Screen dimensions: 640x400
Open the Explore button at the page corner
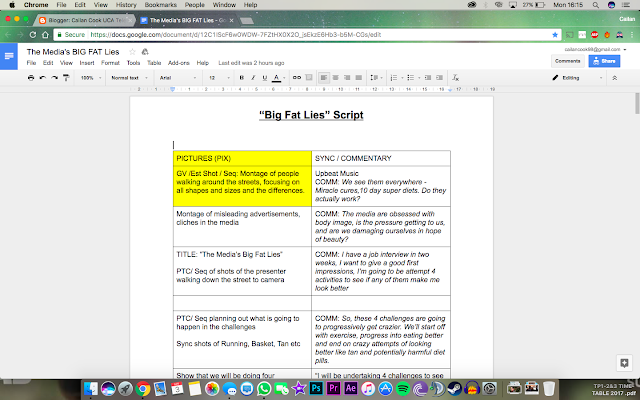click(624, 363)
